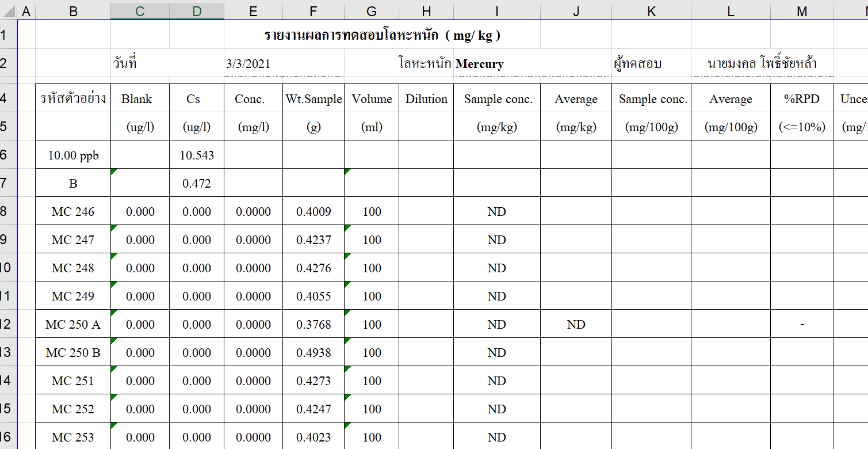Viewport: 868px width, 449px height.
Task: Click sample code MC 250 B
Action: click(73, 352)
